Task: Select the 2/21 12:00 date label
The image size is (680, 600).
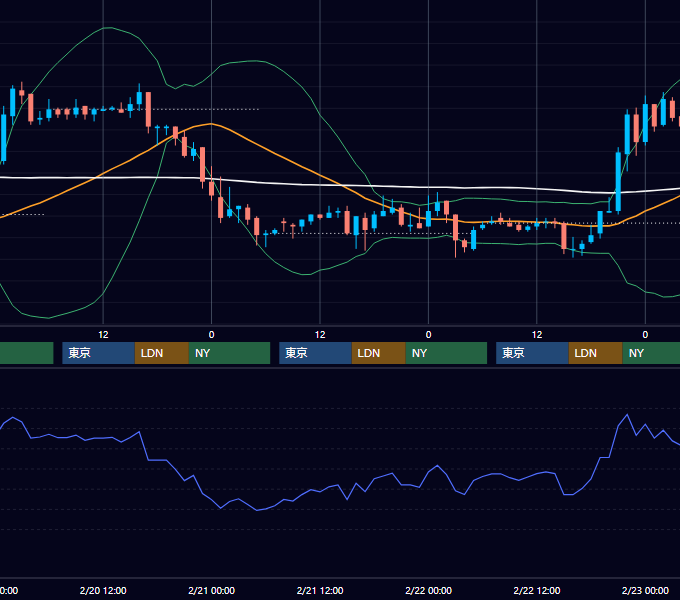Action: (x=320, y=590)
